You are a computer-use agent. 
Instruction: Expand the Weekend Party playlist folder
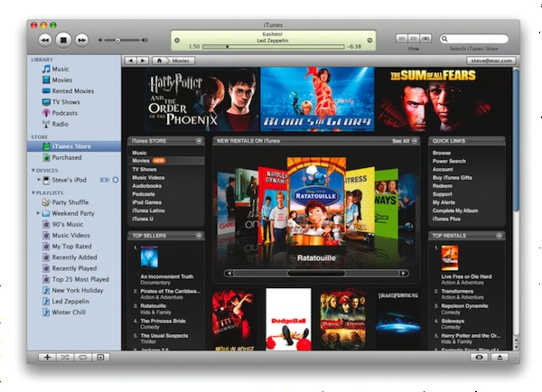(x=39, y=213)
